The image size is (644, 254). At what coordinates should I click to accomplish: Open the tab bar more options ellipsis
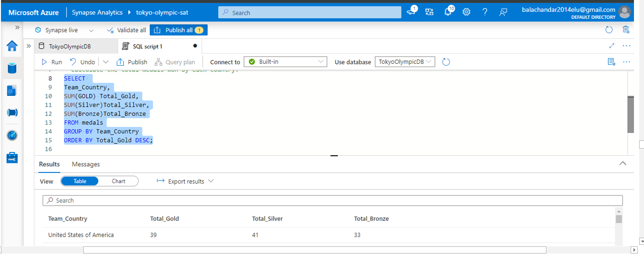coord(626,46)
